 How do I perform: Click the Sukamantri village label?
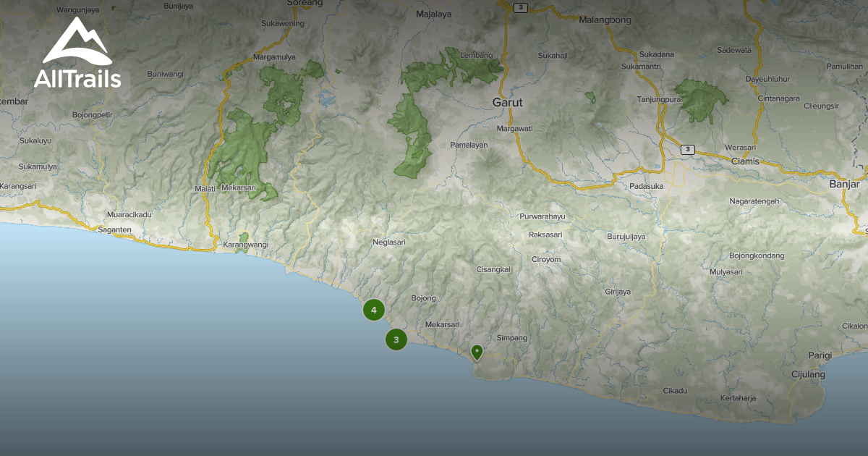coord(640,67)
